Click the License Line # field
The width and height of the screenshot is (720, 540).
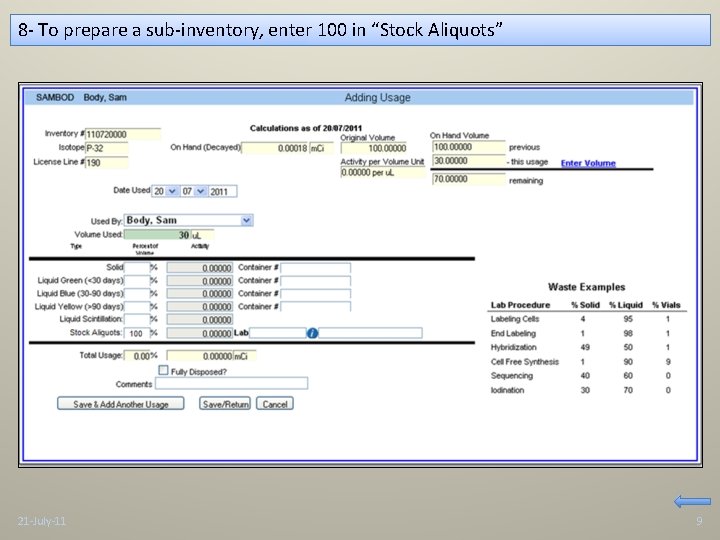107,163
